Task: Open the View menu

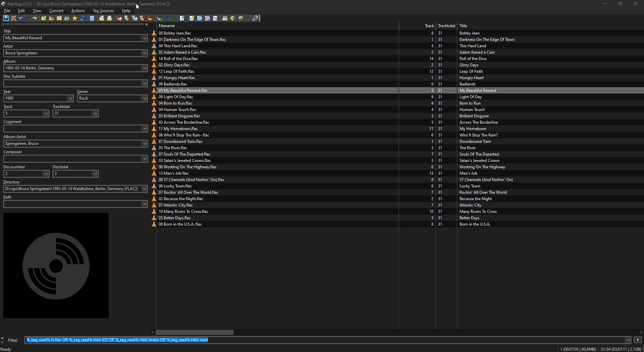Action: pos(37,11)
